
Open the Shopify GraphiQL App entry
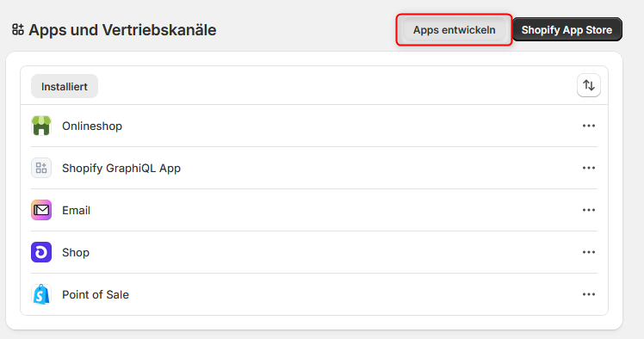(x=314, y=168)
